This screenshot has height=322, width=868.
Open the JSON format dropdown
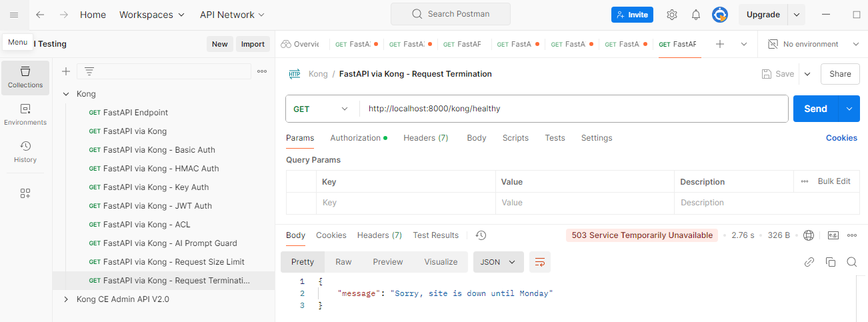pos(498,262)
